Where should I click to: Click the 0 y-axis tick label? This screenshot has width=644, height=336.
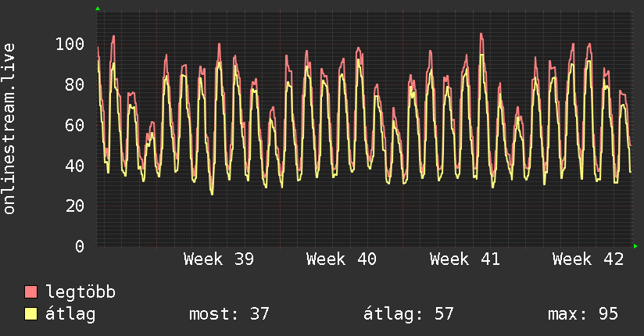click(80, 246)
